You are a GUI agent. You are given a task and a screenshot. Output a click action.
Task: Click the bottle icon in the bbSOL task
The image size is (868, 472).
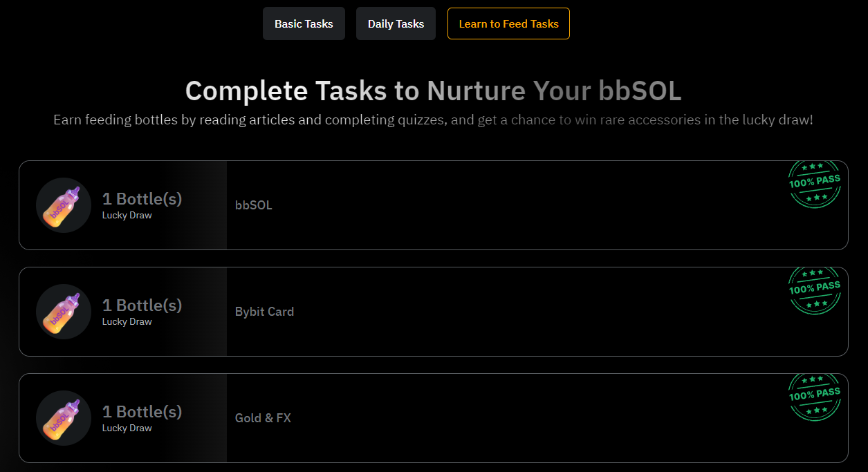coord(64,205)
